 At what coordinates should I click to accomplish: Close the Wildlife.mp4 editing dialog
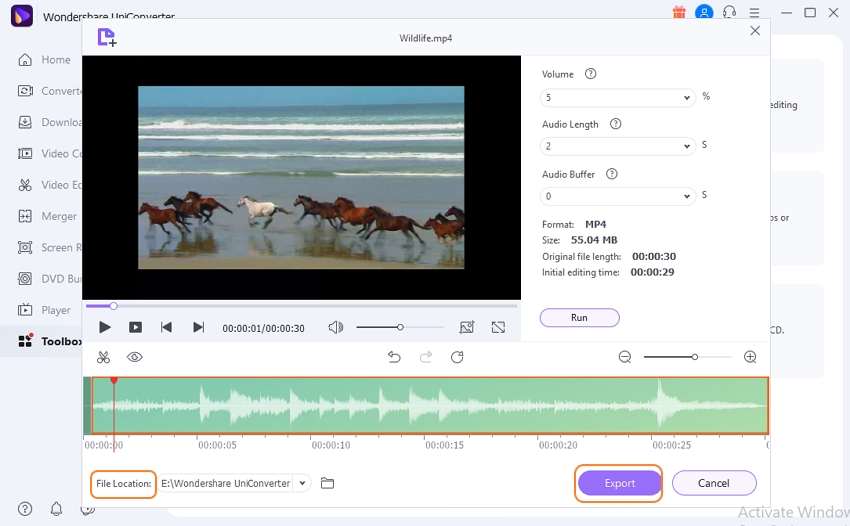[755, 31]
